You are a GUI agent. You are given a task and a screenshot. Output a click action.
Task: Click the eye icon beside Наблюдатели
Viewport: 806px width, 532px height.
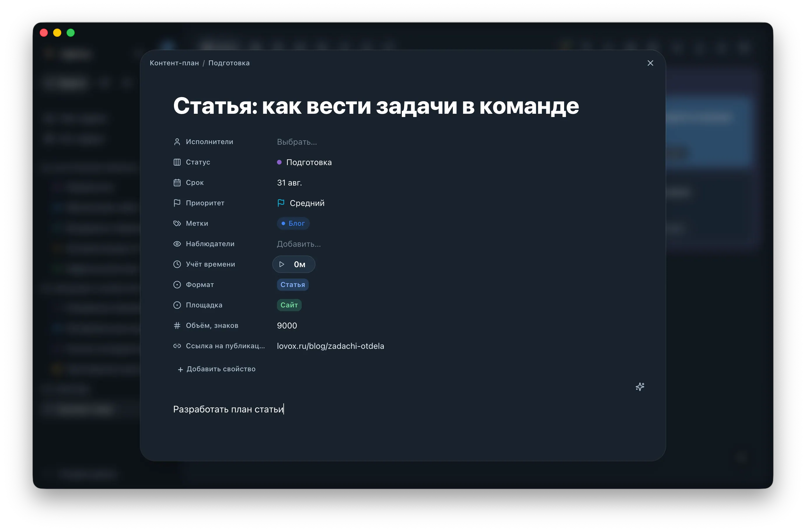point(177,244)
